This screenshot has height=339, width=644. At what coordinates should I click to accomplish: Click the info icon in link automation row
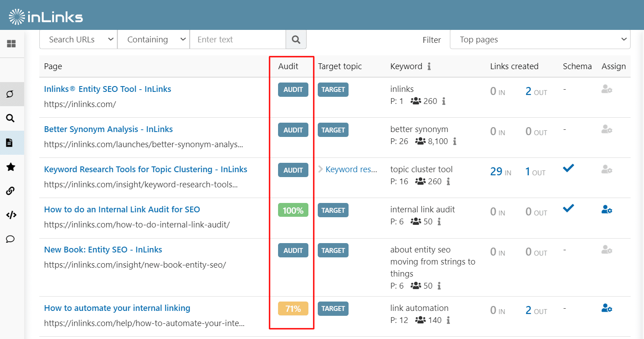(448, 320)
